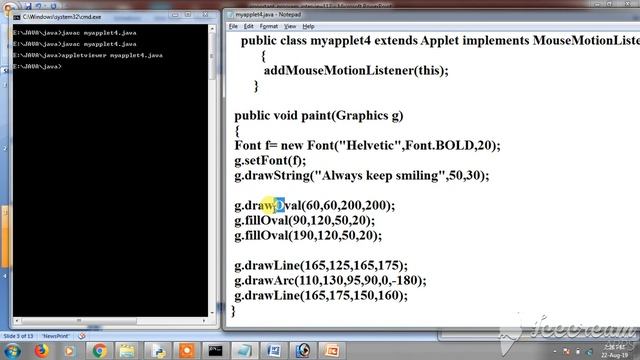This screenshot has width=640, height=360.
Task: Click the cmd.exe window title icon
Action: click(x=17, y=17)
